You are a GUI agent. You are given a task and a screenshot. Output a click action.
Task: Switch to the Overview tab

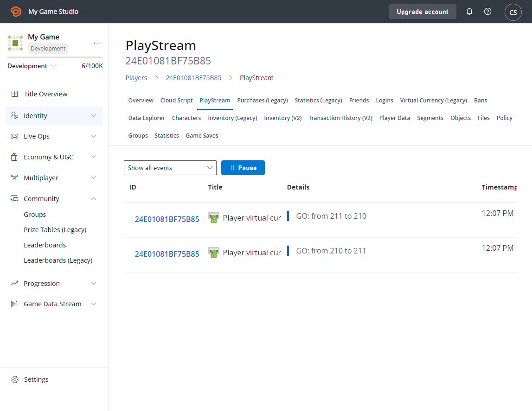tap(141, 100)
